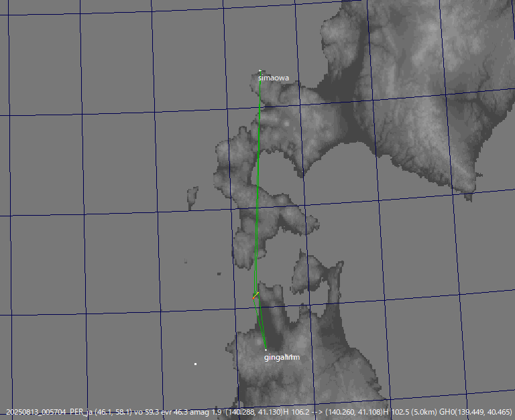Image resolution: width=515 pixels, height=420 pixels.
Task: Click the yellow meteor trajectory line
Action: 256,295
